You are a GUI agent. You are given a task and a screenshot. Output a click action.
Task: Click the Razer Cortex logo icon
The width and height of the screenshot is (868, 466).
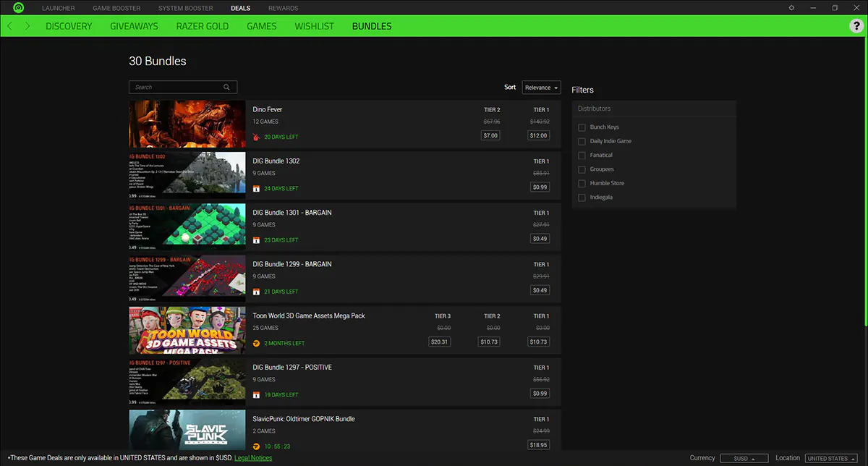click(x=19, y=8)
